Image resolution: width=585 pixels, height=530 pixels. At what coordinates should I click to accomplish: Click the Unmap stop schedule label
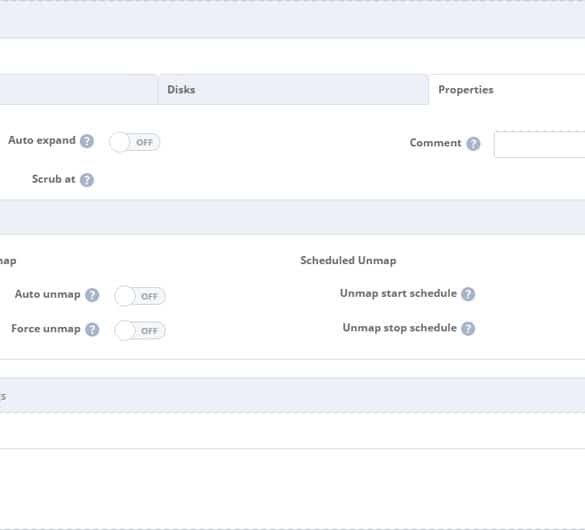tap(400, 328)
